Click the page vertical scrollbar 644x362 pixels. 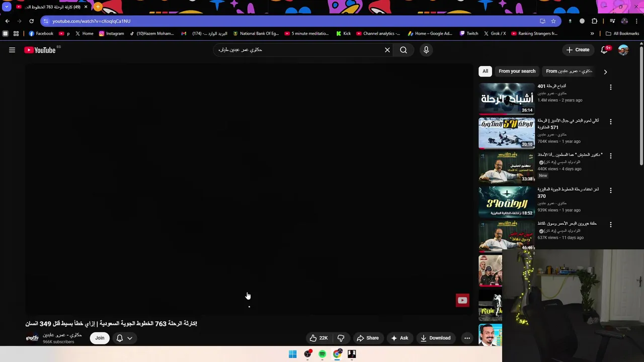pos(641,106)
